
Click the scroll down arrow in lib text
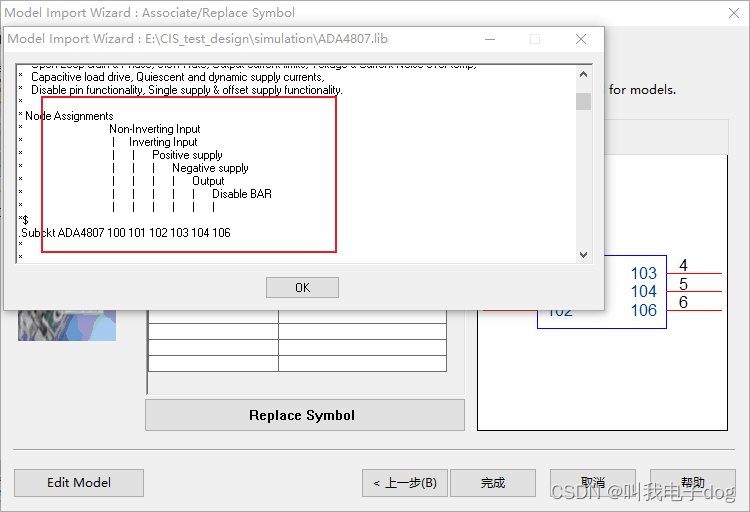point(583,255)
